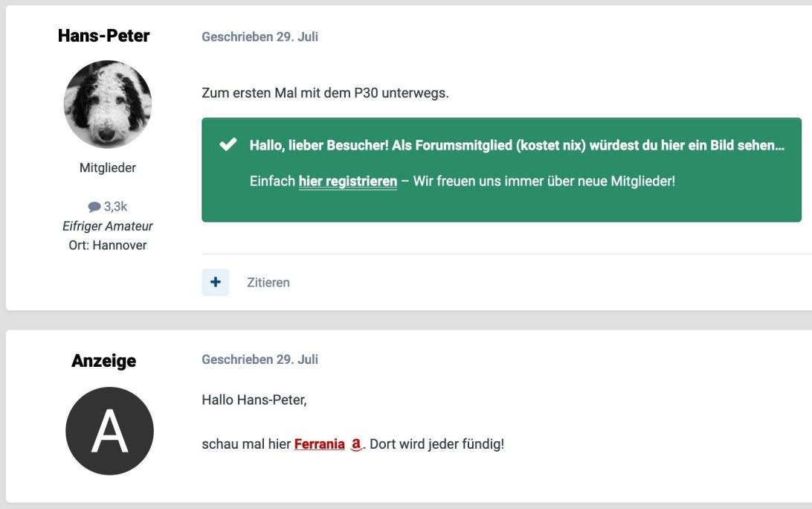Click the speech bubble post count icon
Image resolution: width=812 pixels, height=509 pixels.
94,207
